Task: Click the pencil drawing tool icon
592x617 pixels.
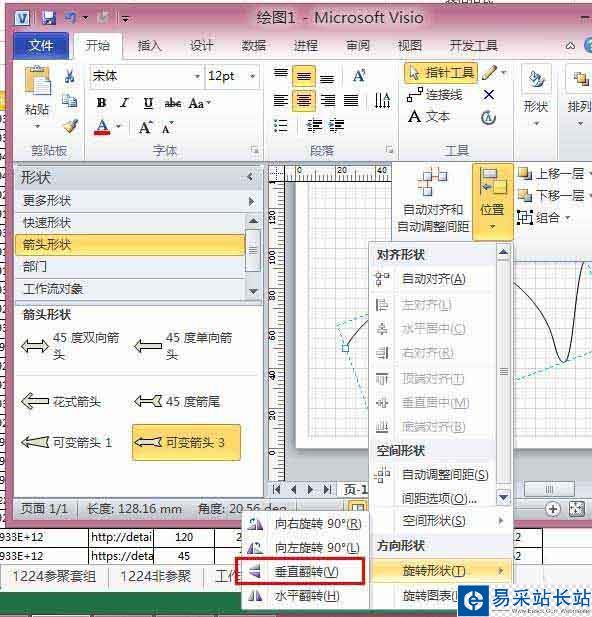Action: (489, 73)
